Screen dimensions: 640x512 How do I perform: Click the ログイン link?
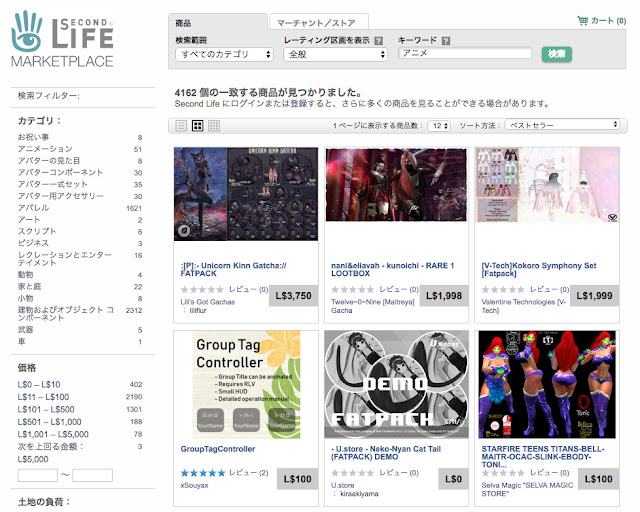pyautogui.click(x=247, y=104)
